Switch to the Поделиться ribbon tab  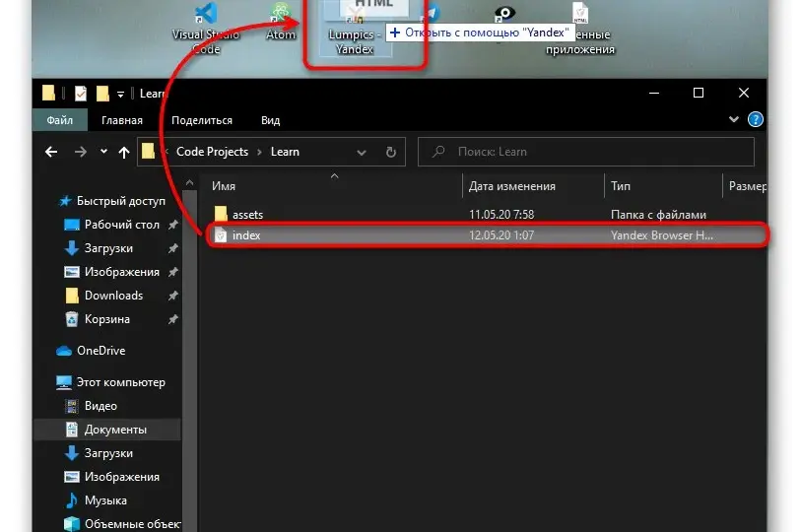pyautogui.click(x=202, y=120)
